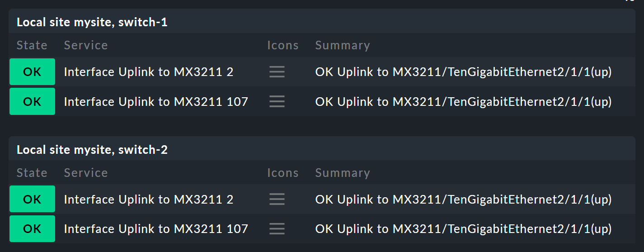
Task: Open action menu for switch-1 MX3211 2 interface
Action: coord(277,72)
